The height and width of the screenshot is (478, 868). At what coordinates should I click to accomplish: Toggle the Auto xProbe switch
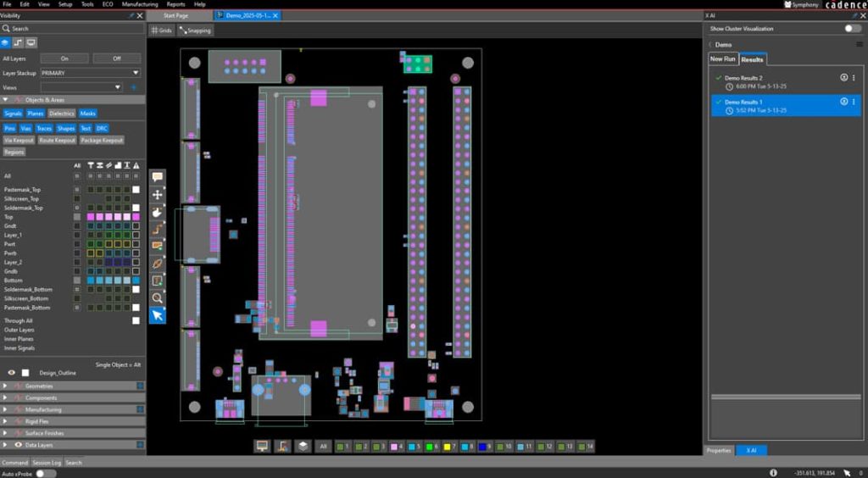45,473
